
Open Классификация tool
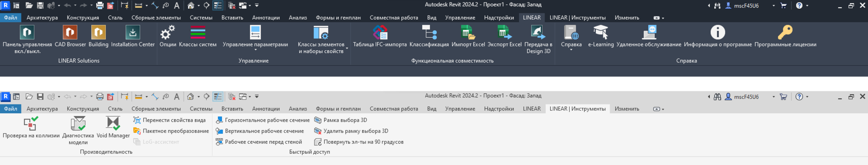(429, 36)
